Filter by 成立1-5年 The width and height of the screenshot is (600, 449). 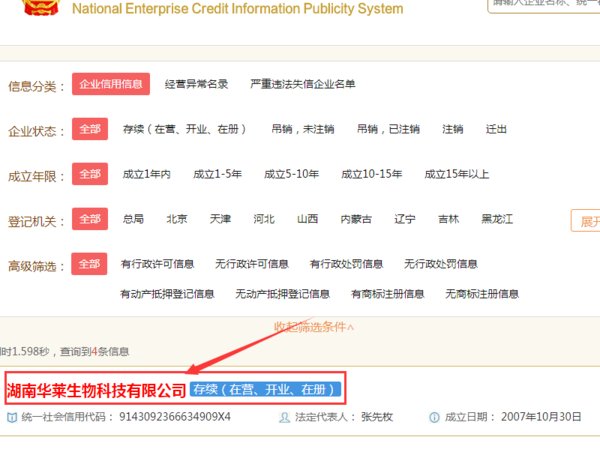pyautogui.click(x=217, y=174)
